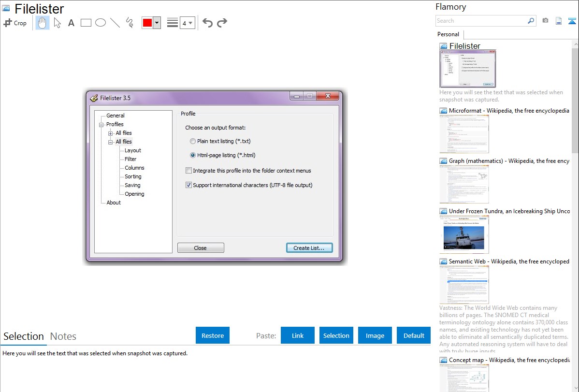Paste as Link button
The height and width of the screenshot is (392, 579).
(298, 335)
